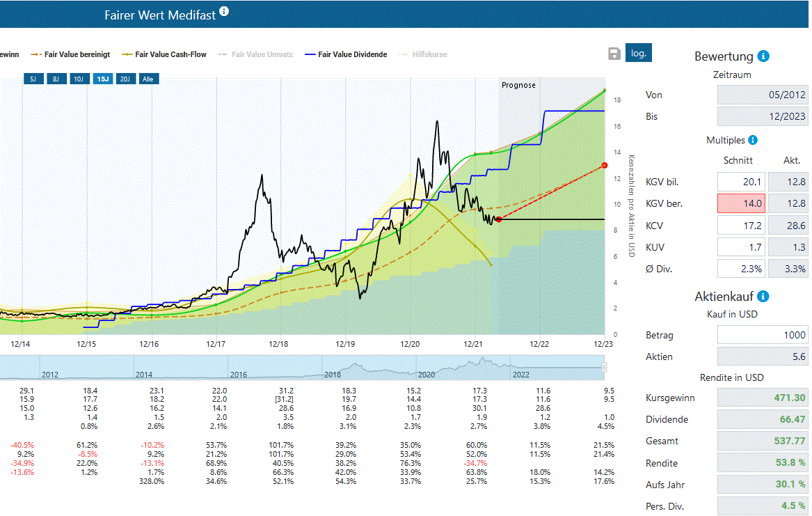
Task: Show the Alle time range
Action: point(148,79)
